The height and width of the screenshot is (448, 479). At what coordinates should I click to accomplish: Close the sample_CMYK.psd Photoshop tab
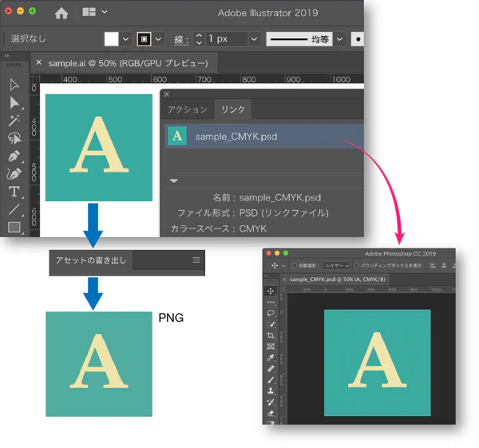pos(284,280)
